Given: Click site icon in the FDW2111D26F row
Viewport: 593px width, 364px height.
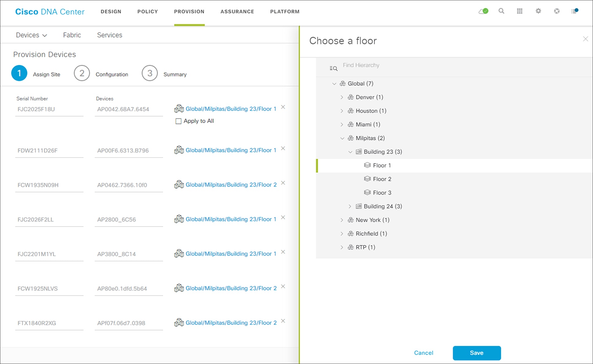Looking at the screenshot, I should (179, 150).
